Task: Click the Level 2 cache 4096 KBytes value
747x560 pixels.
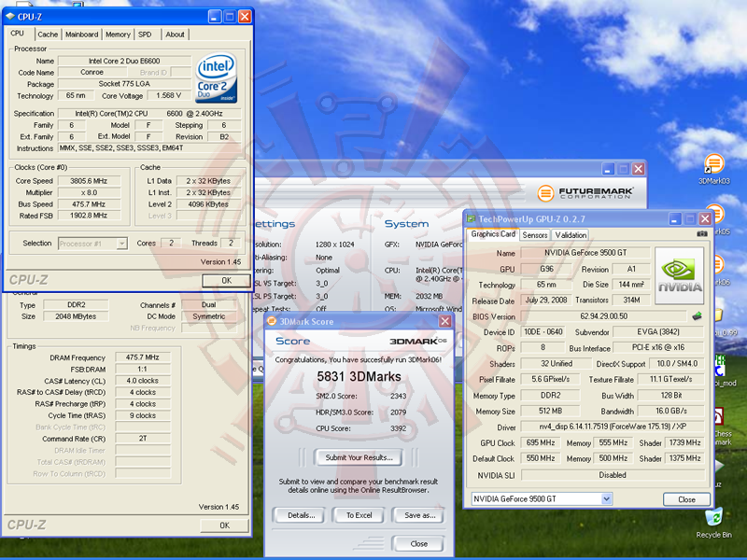Action: click(x=208, y=204)
